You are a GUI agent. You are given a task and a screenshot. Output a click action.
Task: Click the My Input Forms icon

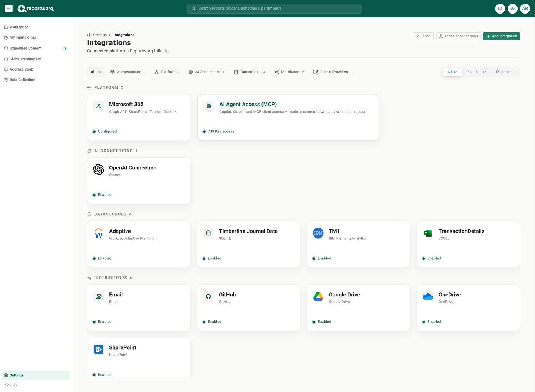click(x=6, y=37)
